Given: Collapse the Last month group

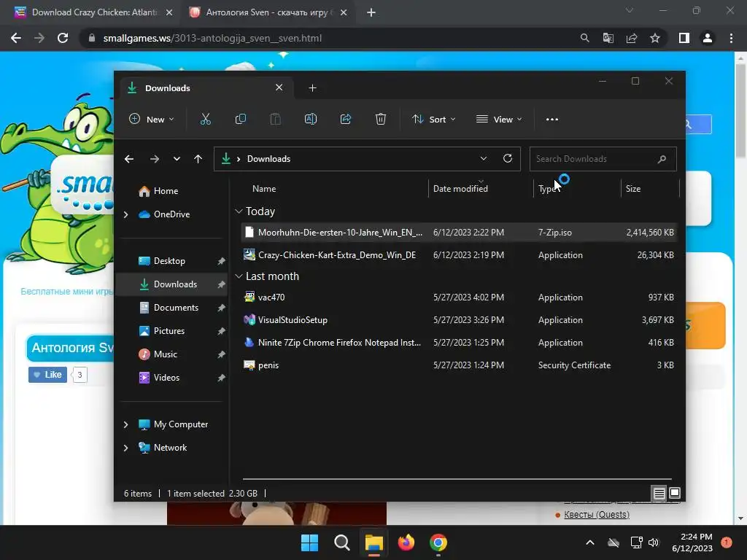Looking at the screenshot, I should 239,276.
